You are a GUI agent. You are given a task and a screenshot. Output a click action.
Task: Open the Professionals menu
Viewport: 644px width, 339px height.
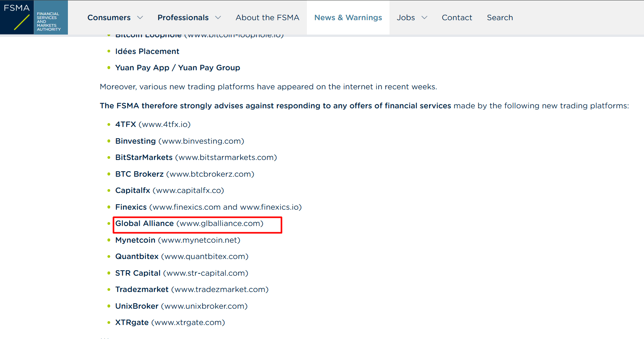tap(183, 17)
